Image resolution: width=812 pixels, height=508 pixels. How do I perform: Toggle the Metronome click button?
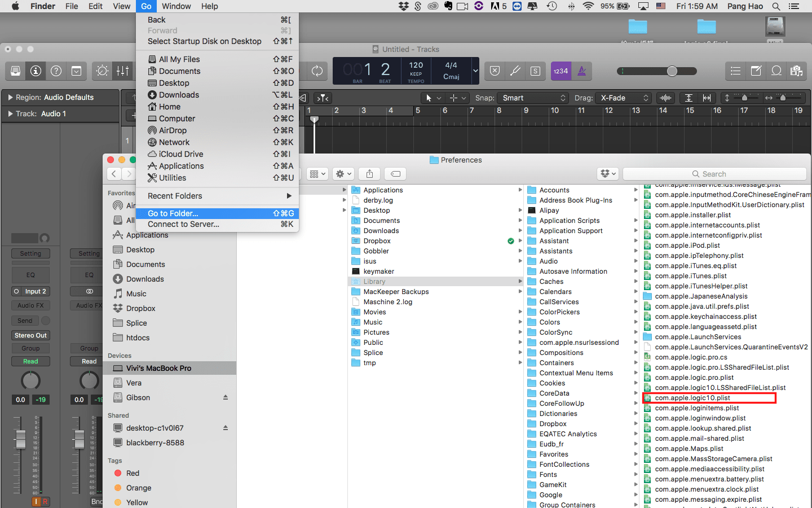[582, 71]
